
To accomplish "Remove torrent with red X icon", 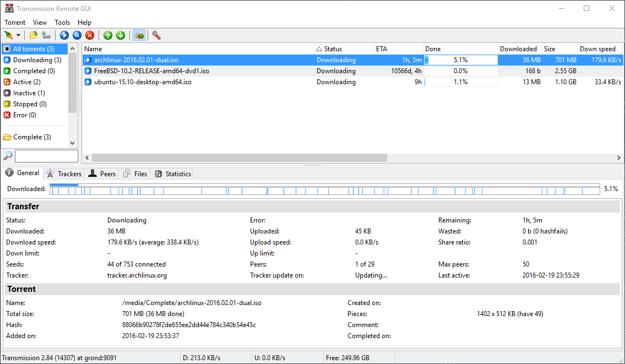I will click(x=90, y=35).
